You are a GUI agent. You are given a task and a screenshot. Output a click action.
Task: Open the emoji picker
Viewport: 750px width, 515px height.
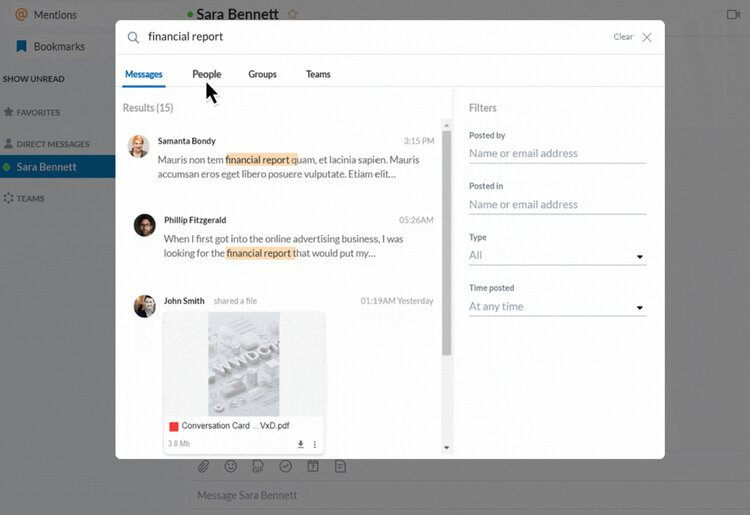click(231, 466)
